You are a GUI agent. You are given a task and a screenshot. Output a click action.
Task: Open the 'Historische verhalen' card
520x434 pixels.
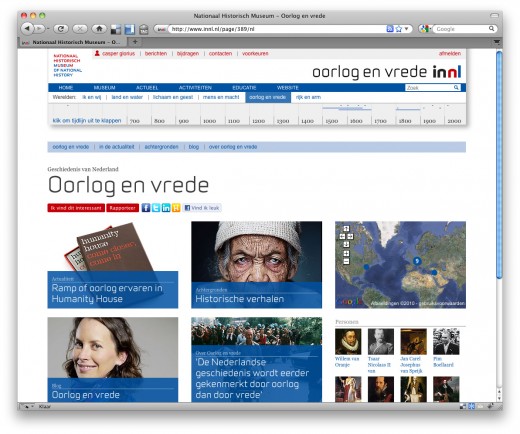pyautogui.click(x=256, y=265)
